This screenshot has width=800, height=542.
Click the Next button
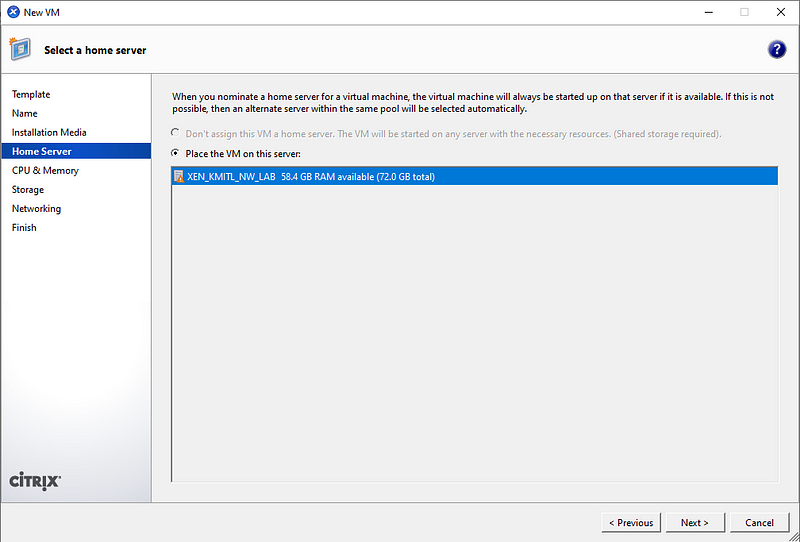tap(695, 523)
